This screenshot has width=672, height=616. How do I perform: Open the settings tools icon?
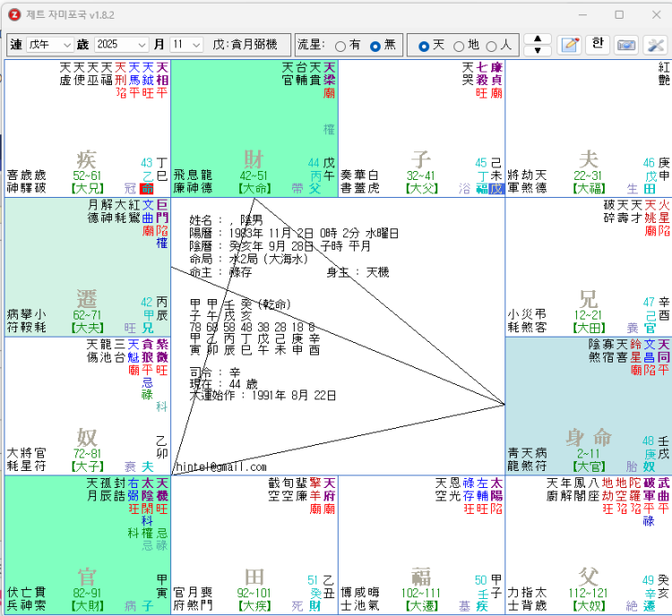(x=654, y=45)
